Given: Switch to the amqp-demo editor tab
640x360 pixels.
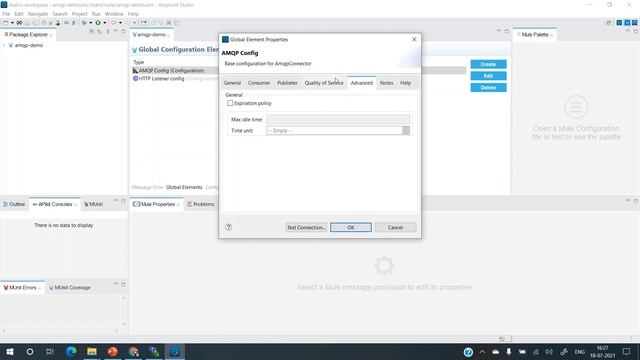Looking at the screenshot, I should tap(151, 35).
